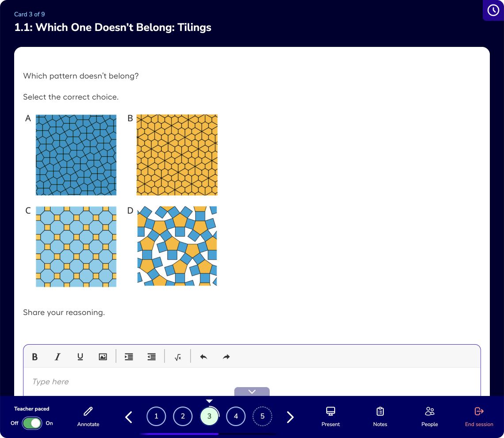Click the underline formatting icon
This screenshot has width=504, height=438.
click(x=80, y=357)
